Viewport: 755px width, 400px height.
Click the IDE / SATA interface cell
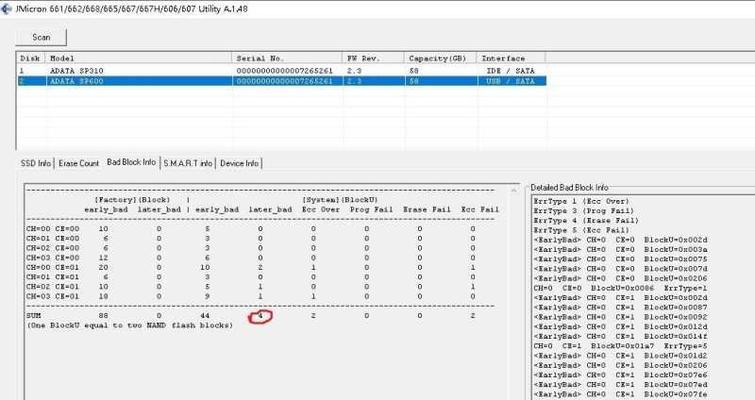[x=510, y=71]
